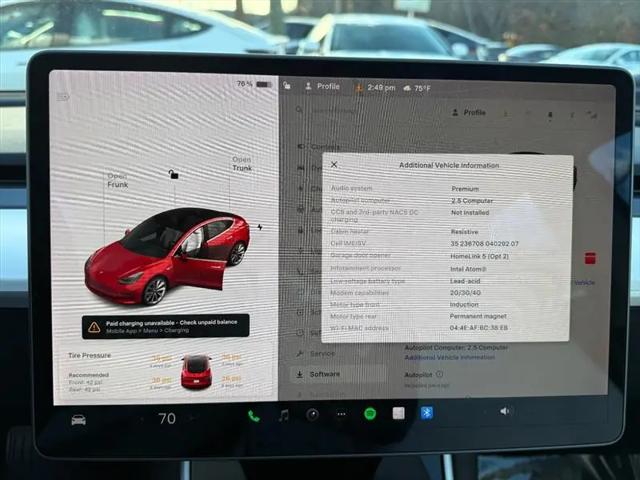Tap the settings search field
Image resolution: width=640 pixels, height=480 pixels.
[327, 110]
